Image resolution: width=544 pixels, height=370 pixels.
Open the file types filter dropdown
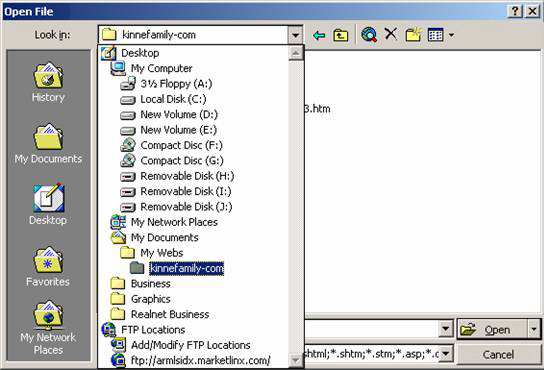[x=445, y=354]
